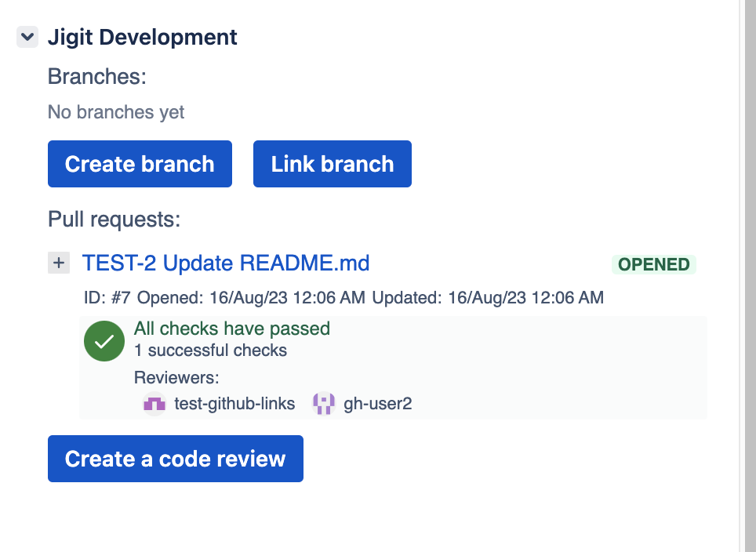The height and width of the screenshot is (552, 756).
Task: Collapse the Jigit Development section chevron
Action: point(27,37)
